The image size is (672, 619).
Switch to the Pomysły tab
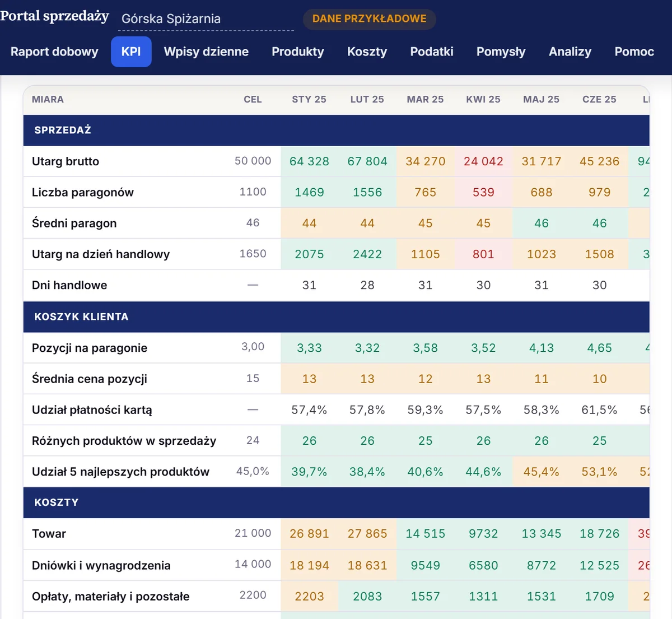(501, 52)
